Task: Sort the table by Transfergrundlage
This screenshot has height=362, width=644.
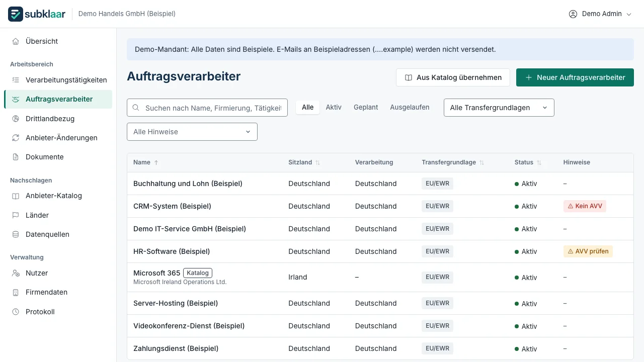Action: (453, 162)
